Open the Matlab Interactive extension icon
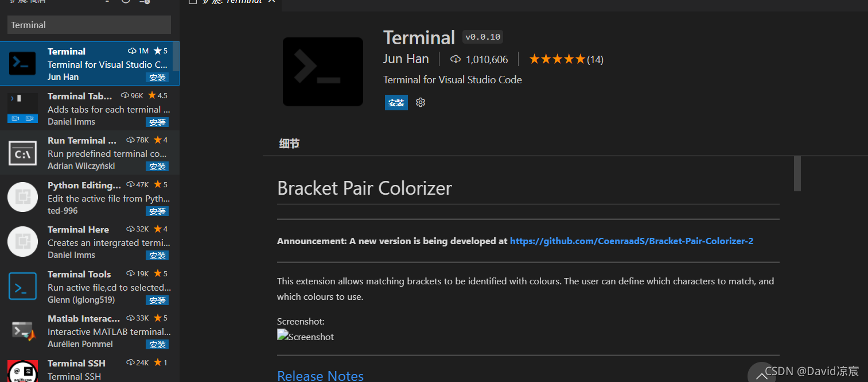Viewport: 868px width, 382px height. coord(24,331)
